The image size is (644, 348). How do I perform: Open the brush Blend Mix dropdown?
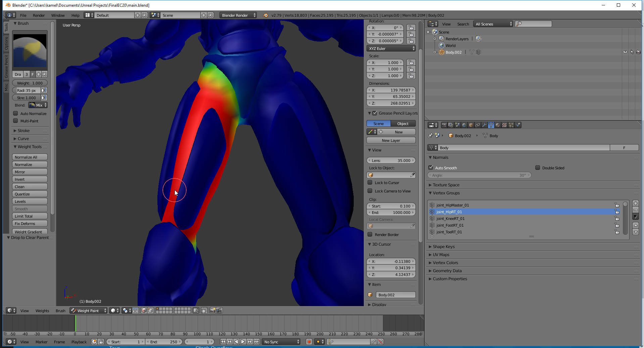click(38, 105)
